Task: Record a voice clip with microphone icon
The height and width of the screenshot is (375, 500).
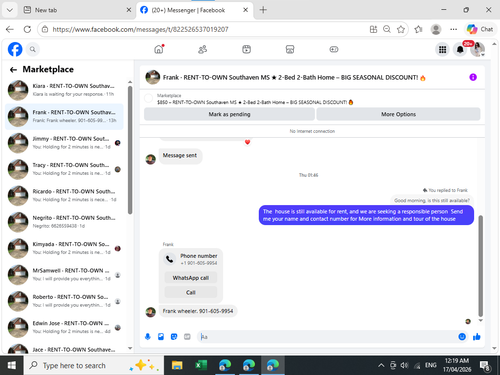Action: (x=148, y=337)
